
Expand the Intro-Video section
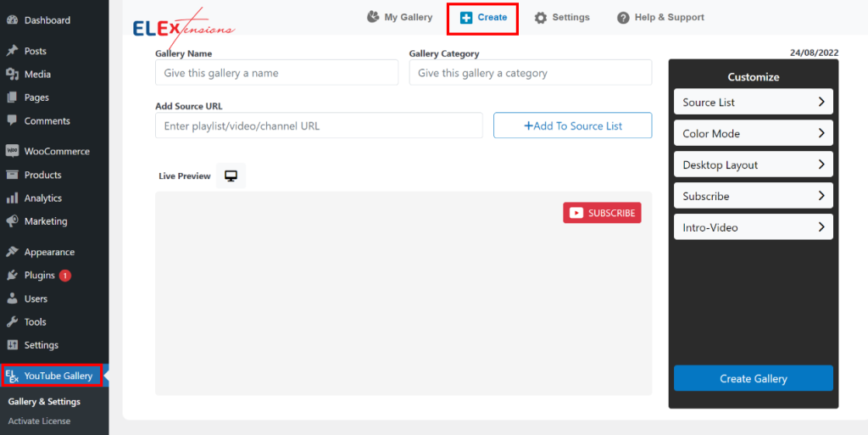tap(754, 227)
